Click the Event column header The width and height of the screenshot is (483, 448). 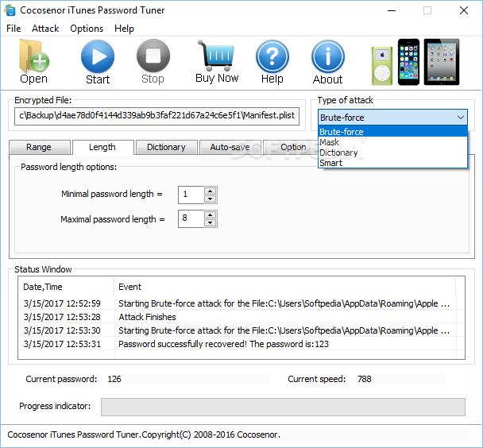tap(285, 287)
